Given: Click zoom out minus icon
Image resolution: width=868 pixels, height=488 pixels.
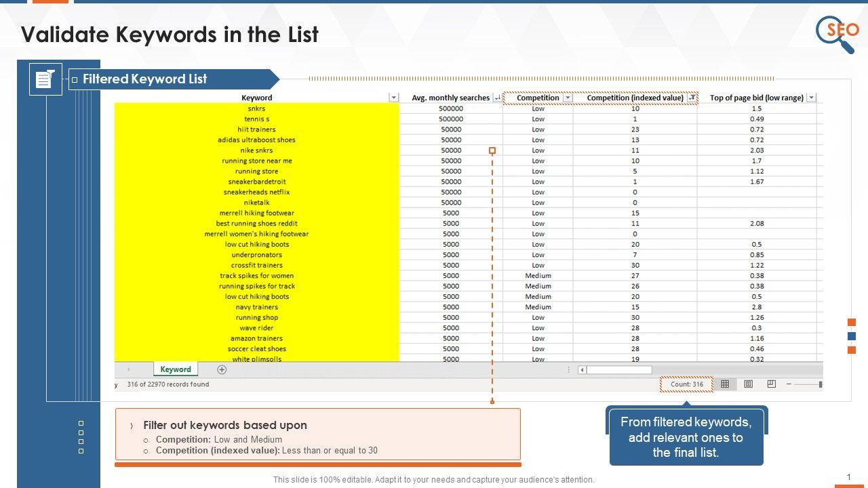Looking at the screenshot, I should coord(789,384).
